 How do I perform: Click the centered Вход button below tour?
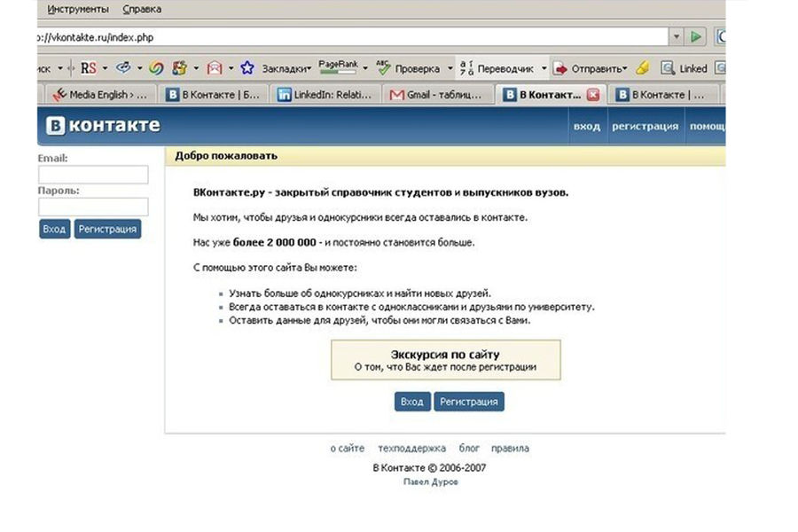click(x=412, y=402)
